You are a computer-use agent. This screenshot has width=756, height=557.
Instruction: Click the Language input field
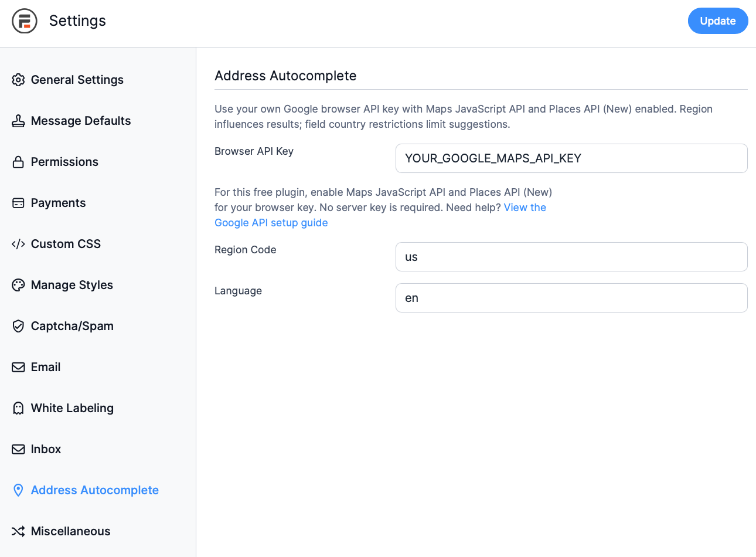571,298
